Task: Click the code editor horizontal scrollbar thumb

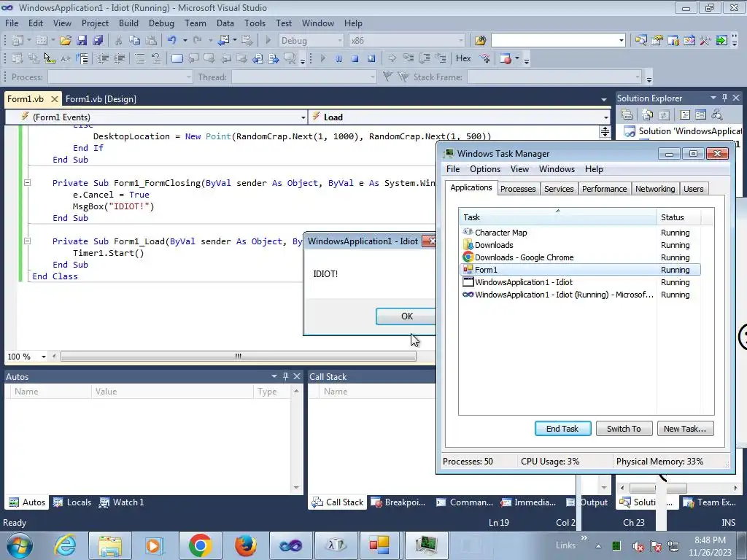Action: click(239, 356)
